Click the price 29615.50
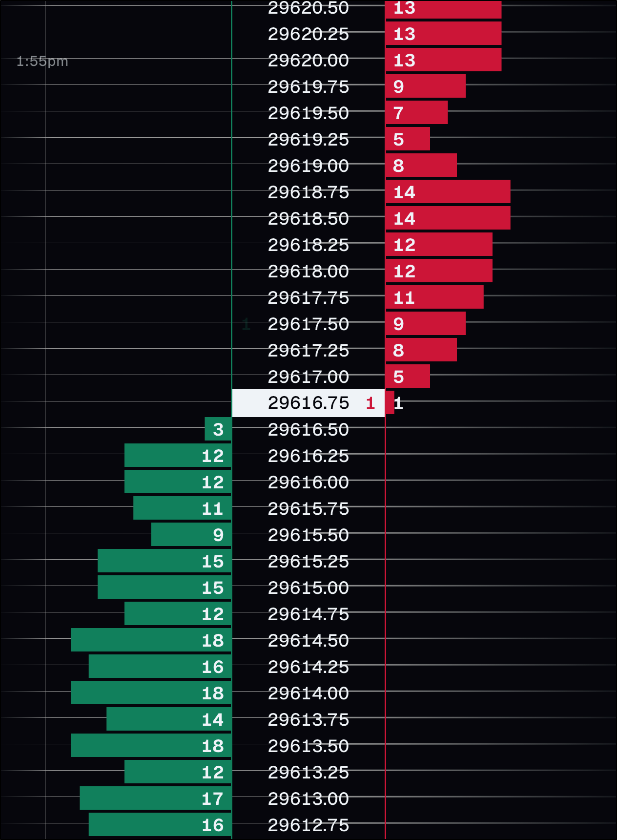The width and height of the screenshot is (617, 840). (x=308, y=535)
